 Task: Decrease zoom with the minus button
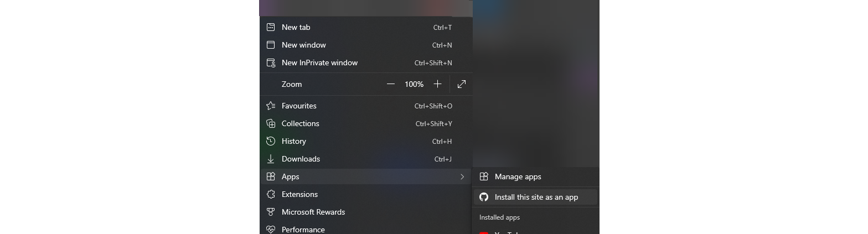coord(391,84)
